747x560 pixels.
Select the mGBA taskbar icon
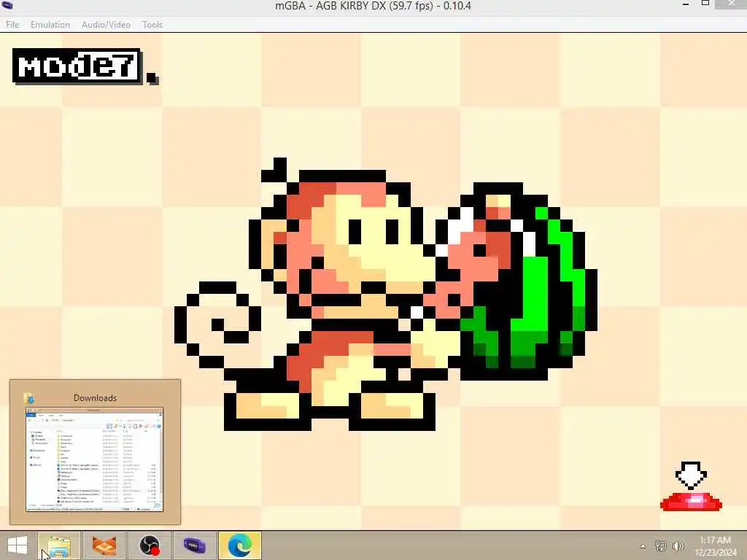pos(194,545)
